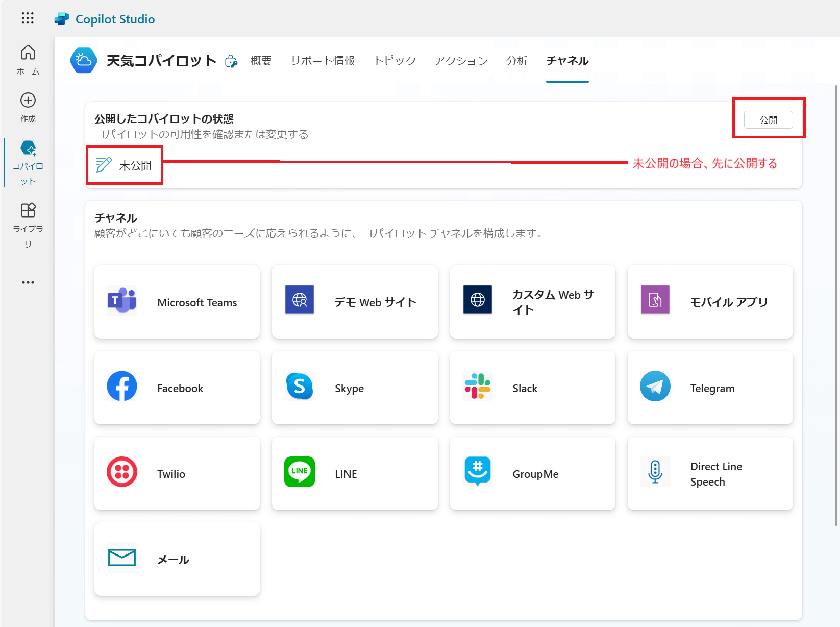This screenshot has width=840, height=627.
Task: Select the Twilio logo icon
Action: pos(122,472)
